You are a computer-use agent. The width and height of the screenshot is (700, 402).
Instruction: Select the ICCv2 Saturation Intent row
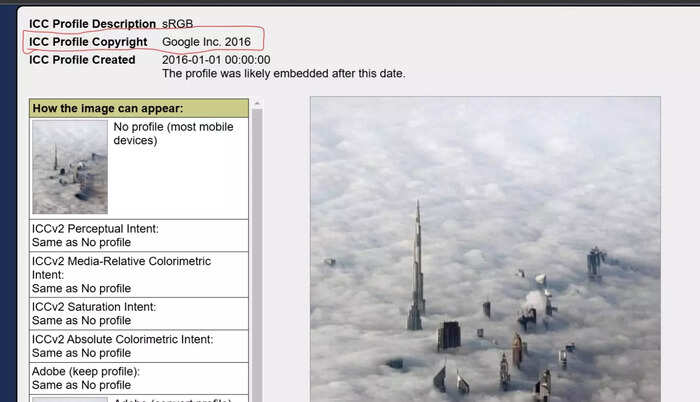pos(139,314)
